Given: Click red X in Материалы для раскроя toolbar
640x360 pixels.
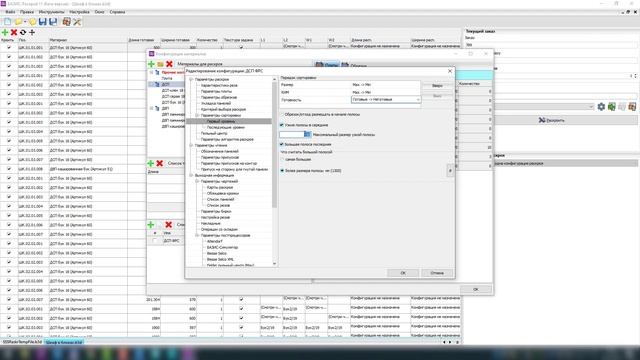Looking at the screenshot, I should click(x=169, y=64).
